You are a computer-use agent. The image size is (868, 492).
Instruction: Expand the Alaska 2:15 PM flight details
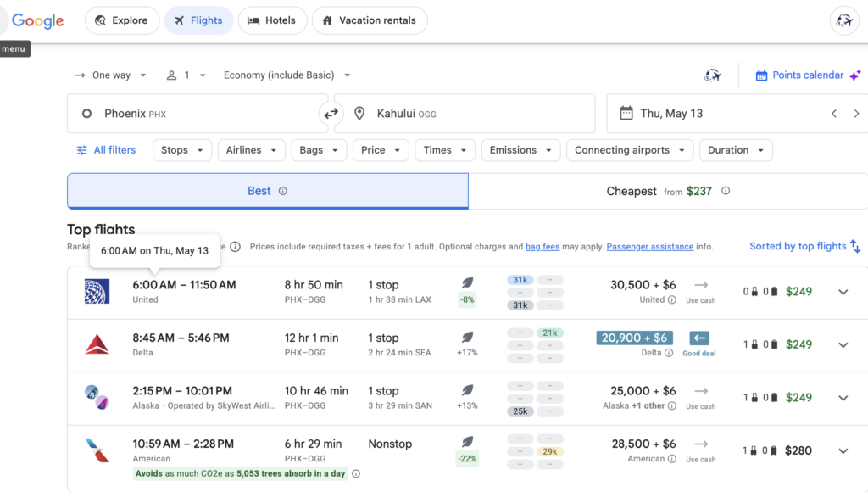coord(843,398)
